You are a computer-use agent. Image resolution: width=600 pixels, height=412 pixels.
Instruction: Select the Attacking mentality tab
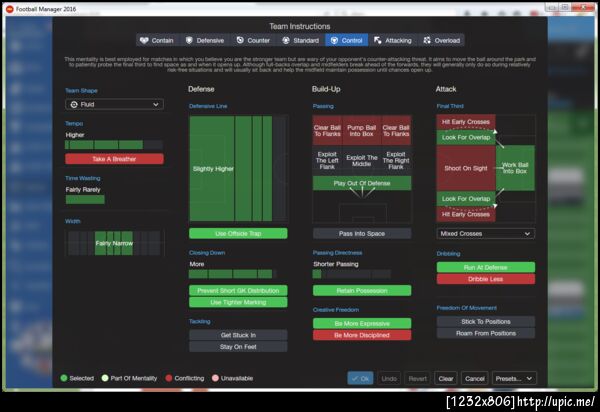point(393,40)
